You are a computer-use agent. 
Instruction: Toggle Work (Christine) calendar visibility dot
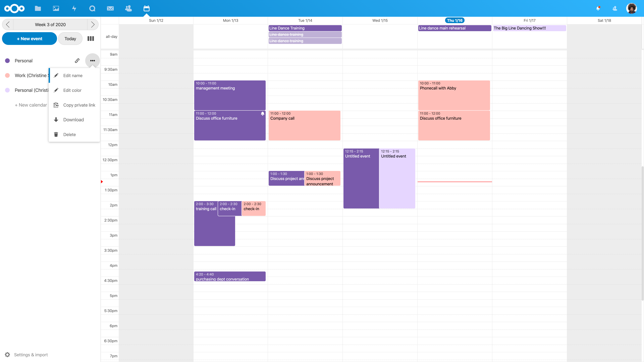(x=8, y=75)
